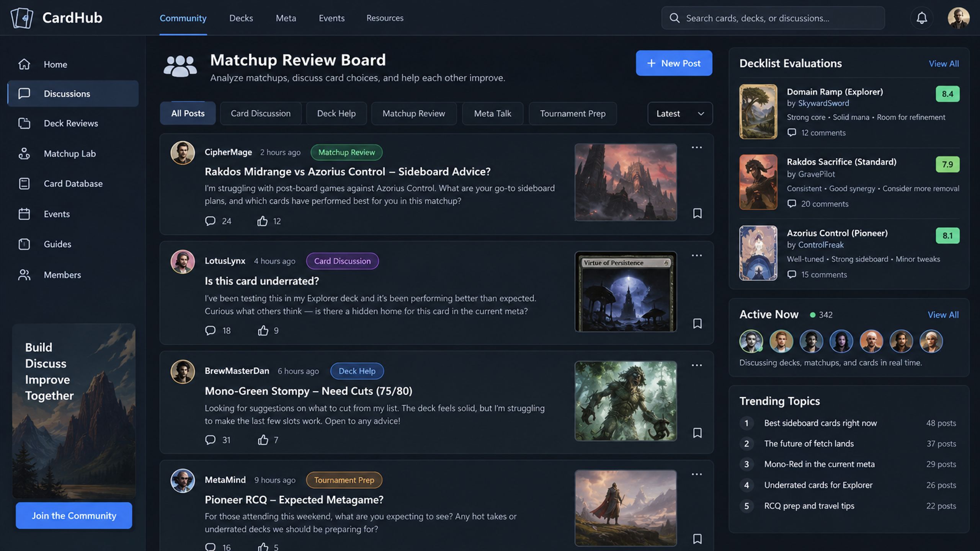
Task: Open the Card Discussion tag on LotusLynx's post
Action: tap(342, 261)
